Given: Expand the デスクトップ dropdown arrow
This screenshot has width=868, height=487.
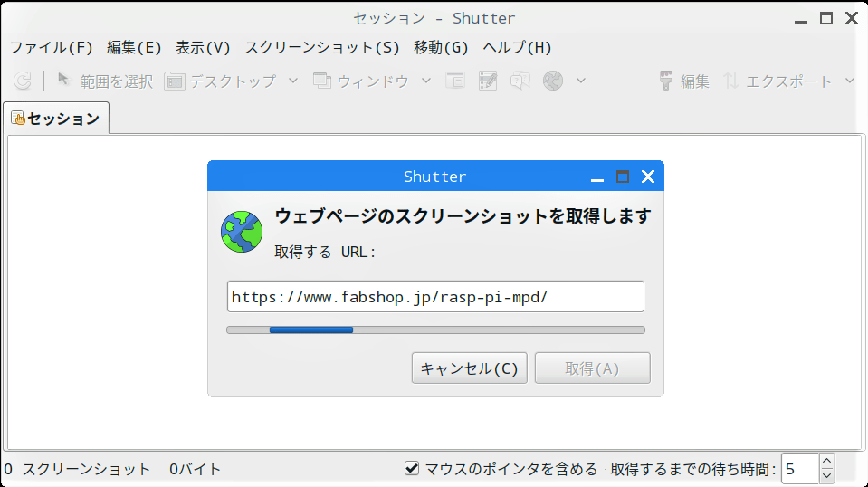Looking at the screenshot, I should tap(293, 81).
